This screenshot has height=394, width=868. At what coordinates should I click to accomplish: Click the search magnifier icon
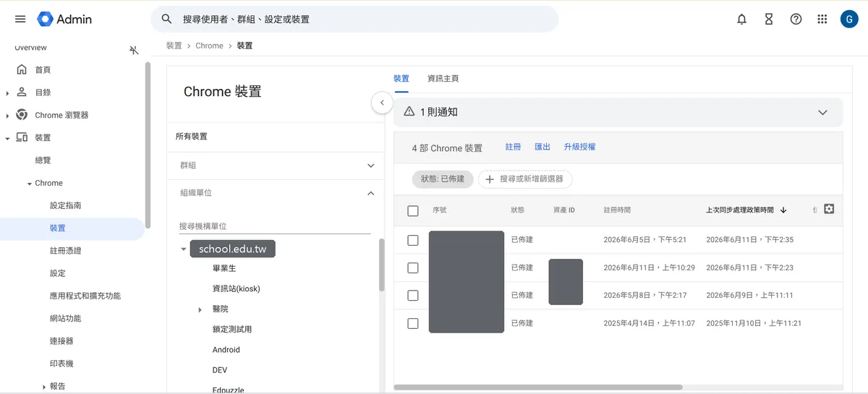(167, 20)
